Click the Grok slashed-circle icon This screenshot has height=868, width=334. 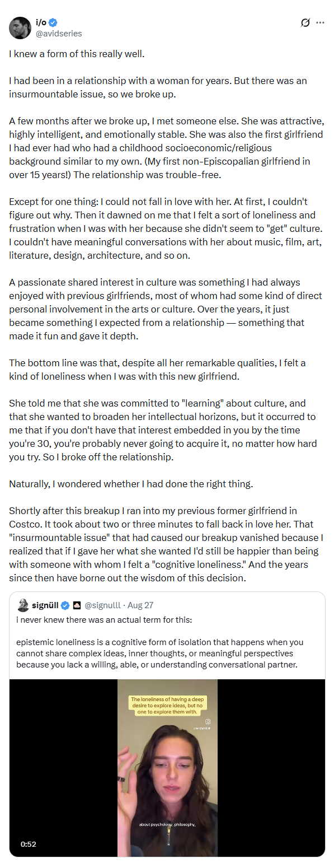click(x=305, y=23)
